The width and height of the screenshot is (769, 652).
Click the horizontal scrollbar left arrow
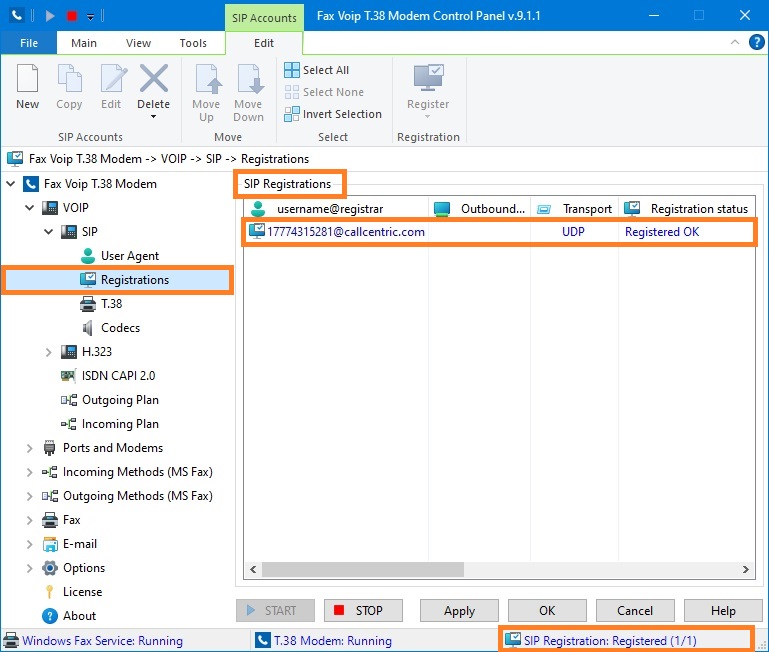click(253, 570)
